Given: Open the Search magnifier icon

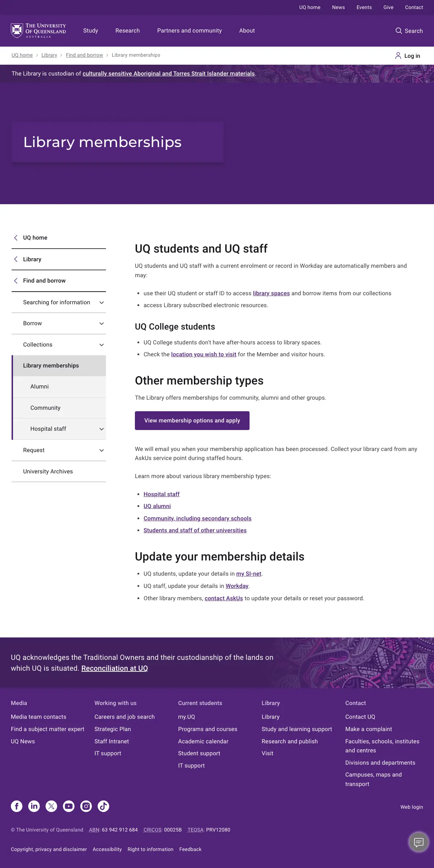Looking at the screenshot, I should [x=399, y=31].
